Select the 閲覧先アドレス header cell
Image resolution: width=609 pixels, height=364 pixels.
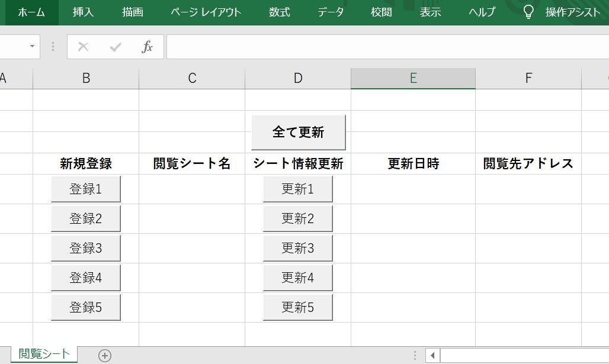click(x=528, y=163)
